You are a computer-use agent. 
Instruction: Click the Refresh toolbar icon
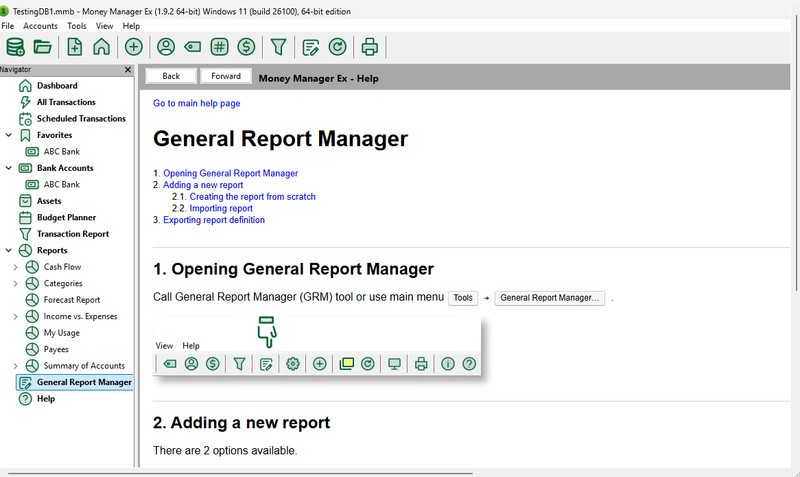tap(337, 47)
